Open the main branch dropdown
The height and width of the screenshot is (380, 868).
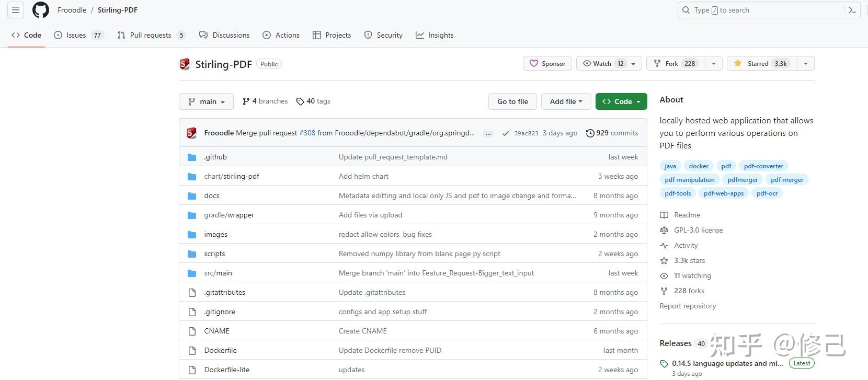[207, 101]
